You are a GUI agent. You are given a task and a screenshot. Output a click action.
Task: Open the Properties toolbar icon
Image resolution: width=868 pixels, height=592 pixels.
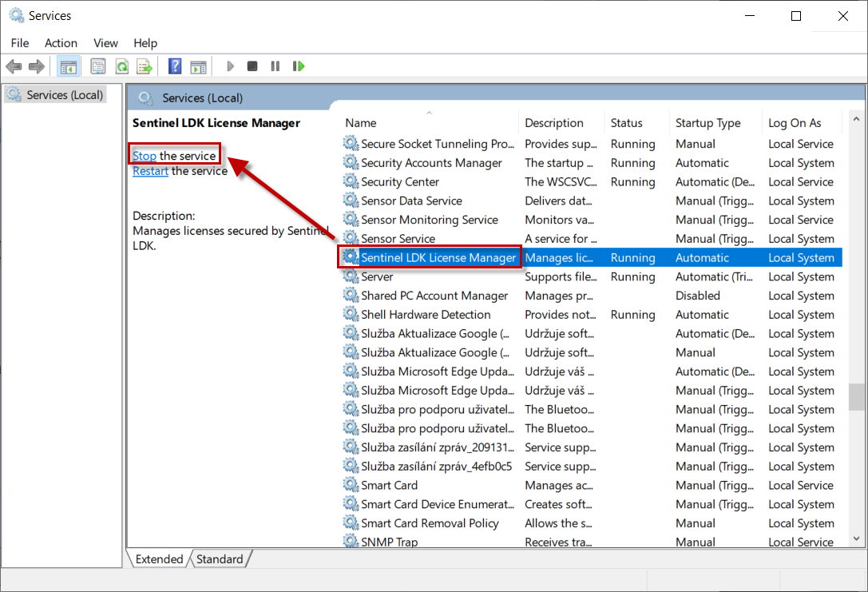click(x=98, y=67)
